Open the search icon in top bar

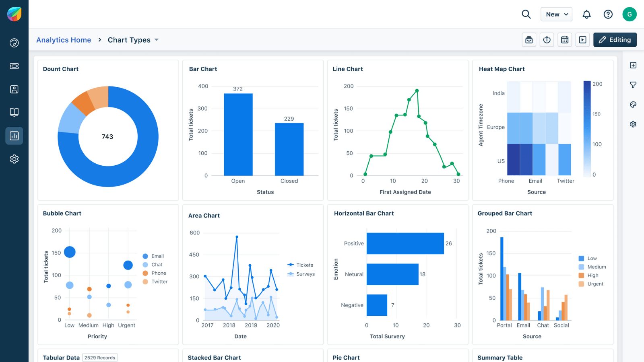click(x=526, y=14)
